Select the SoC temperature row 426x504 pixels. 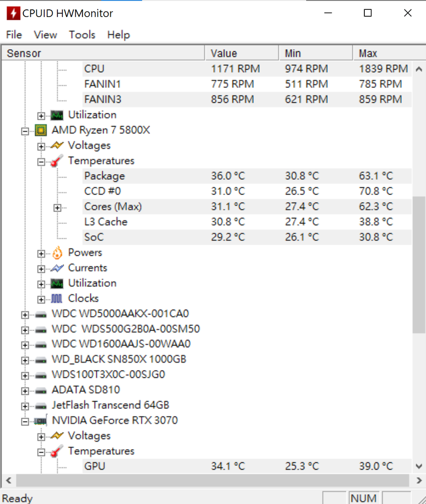pyautogui.click(x=247, y=237)
